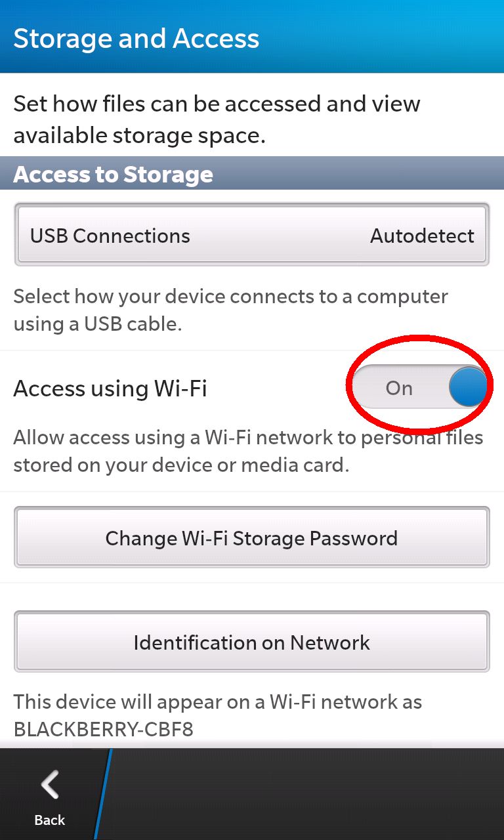Image resolution: width=504 pixels, height=840 pixels.
Task: Click the BLACKBERRY-CBF8 device name text
Action: click(x=103, y=728)
